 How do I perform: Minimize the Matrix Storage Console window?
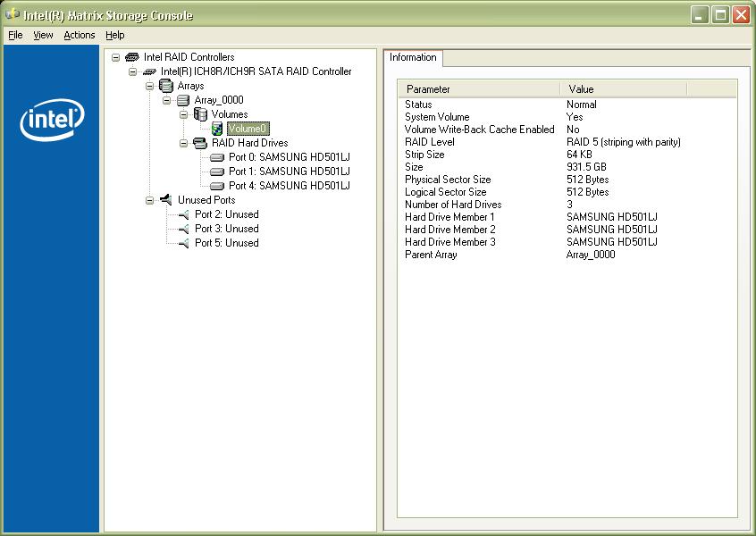coord(699,15)
